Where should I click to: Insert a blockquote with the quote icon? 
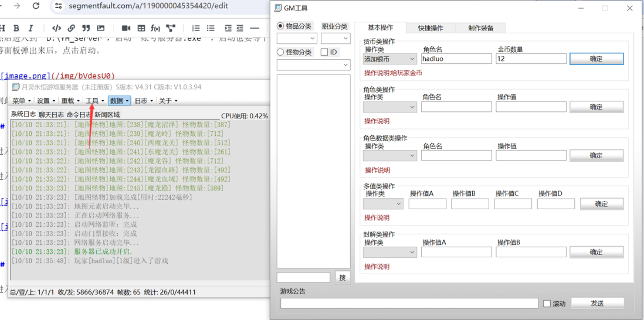86,28
